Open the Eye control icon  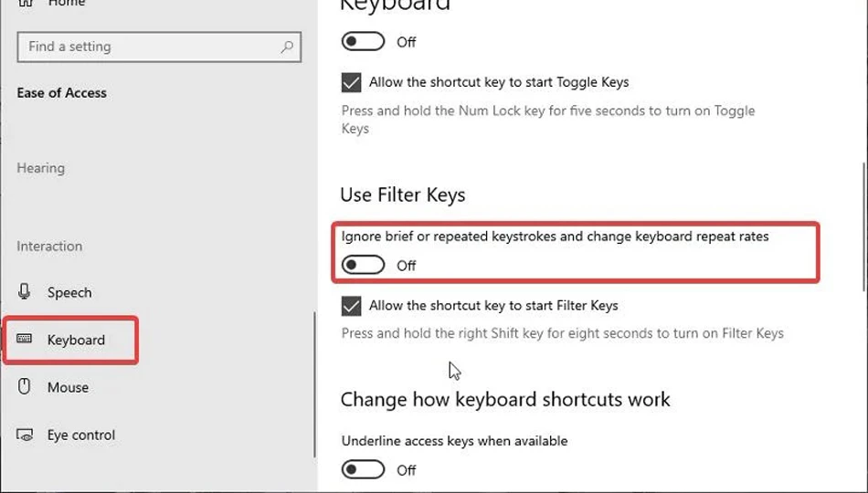pos(25,435)
